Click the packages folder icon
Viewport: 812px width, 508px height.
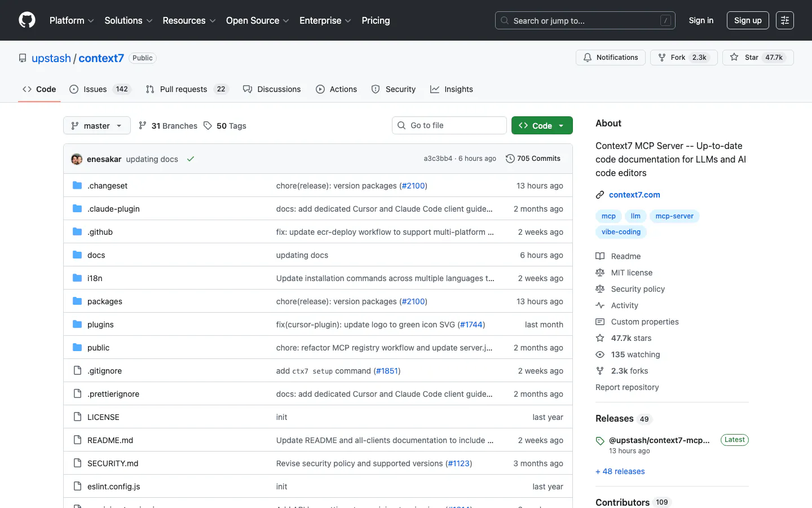click(77, 301)
